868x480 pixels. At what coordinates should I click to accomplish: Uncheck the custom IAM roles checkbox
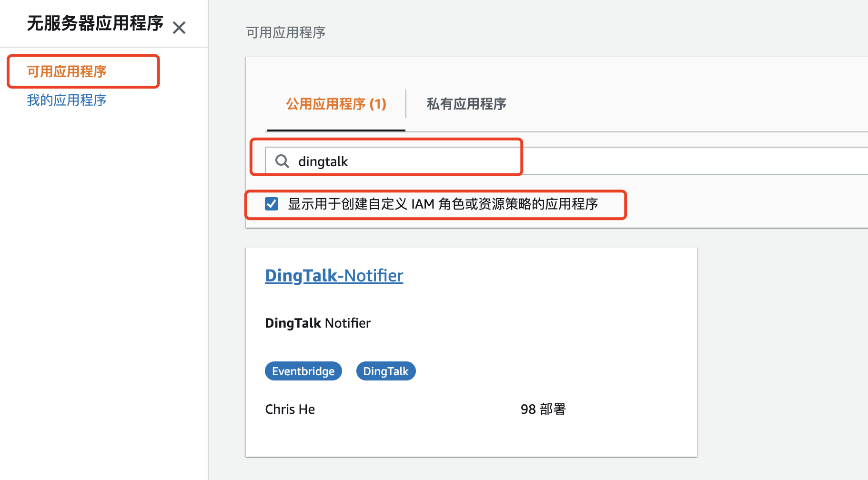pyautogui.click(x=272, y=204)
